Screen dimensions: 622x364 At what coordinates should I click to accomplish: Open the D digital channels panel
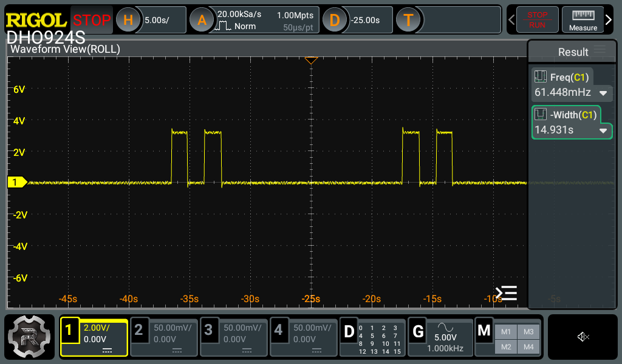(x=349, y=331)
